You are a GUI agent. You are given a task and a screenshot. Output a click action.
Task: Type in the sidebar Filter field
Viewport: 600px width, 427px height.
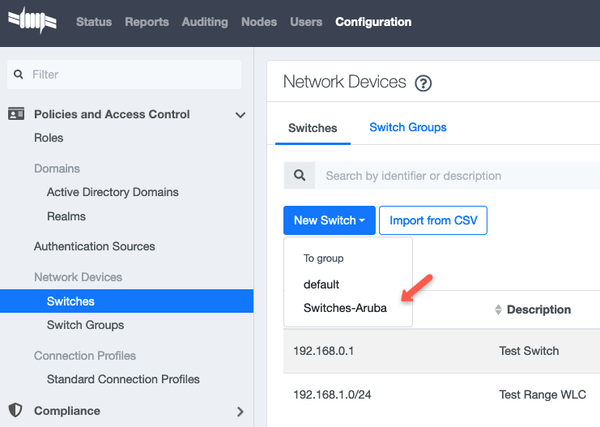coord(130,74)
